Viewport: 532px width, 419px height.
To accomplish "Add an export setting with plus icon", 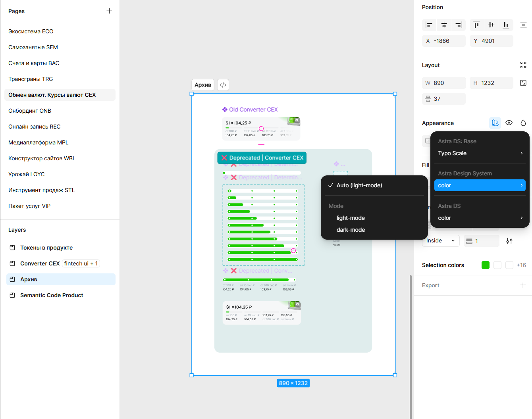I will point(523,285).
